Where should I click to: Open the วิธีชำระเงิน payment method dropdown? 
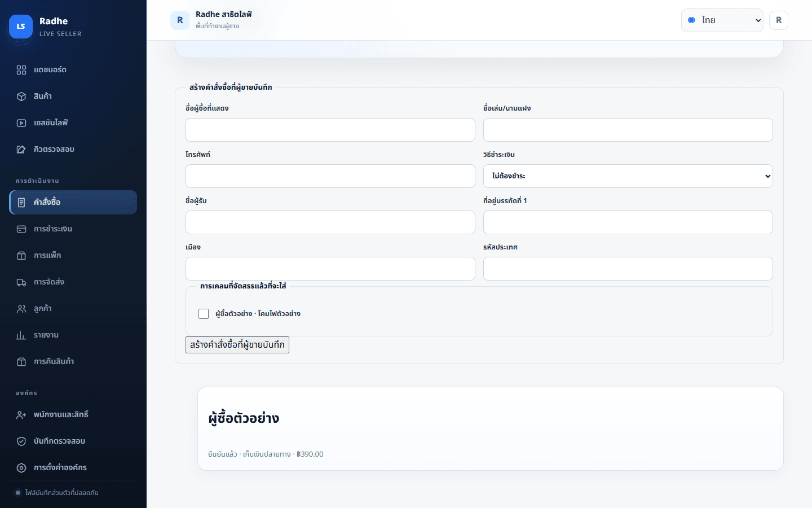point(628,176)
